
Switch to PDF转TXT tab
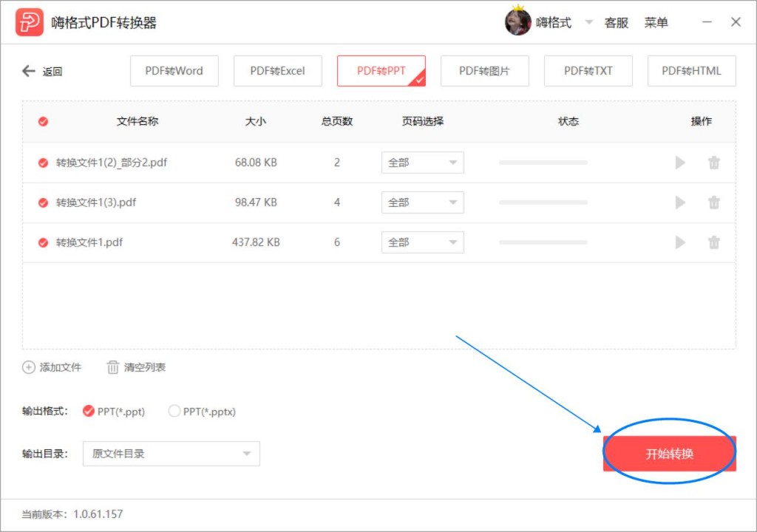[x=588, y=71]
